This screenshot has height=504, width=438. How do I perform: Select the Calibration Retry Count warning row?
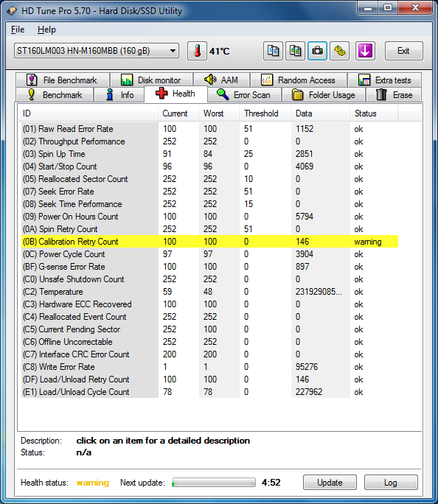click(x=209, y=242)
